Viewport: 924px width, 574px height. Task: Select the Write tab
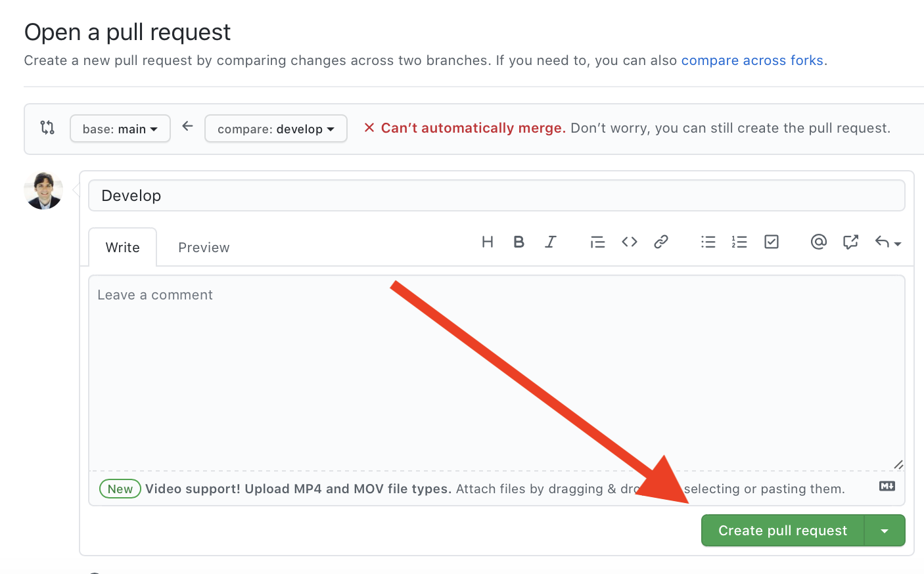click(x=123, y=248)
